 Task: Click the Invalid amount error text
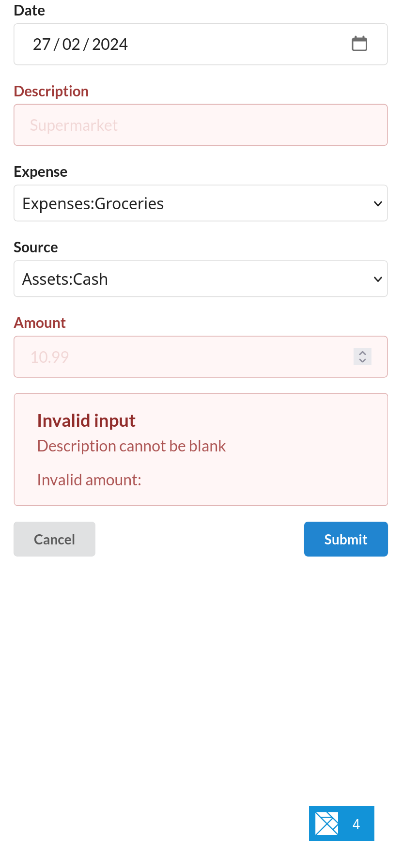coord(89,479)
